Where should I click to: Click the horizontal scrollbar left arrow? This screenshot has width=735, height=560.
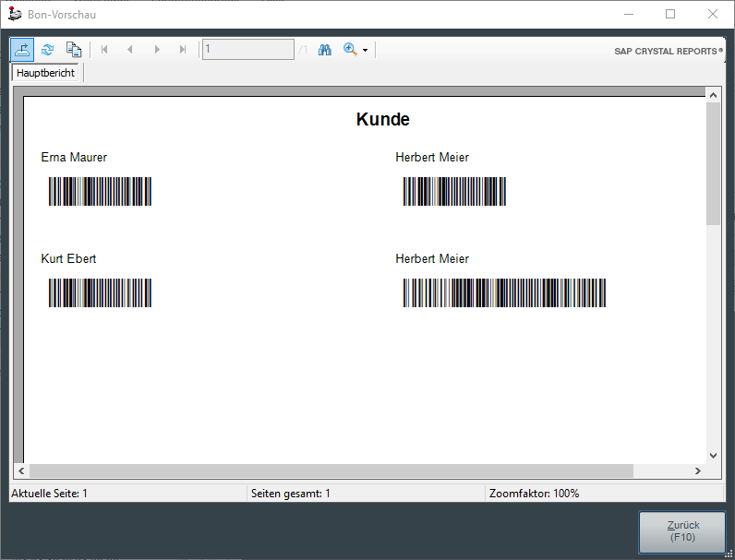click(x=21, y=471)
